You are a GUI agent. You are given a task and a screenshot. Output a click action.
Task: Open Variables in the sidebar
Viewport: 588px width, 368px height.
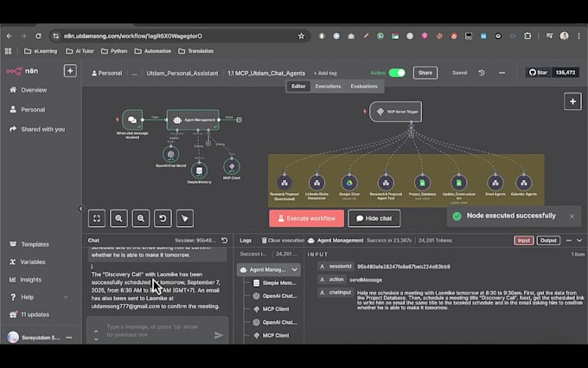27,262
